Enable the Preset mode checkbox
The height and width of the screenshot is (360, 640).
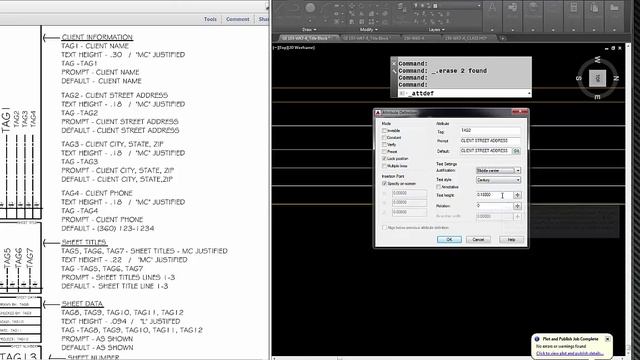(x=384, y=151)
